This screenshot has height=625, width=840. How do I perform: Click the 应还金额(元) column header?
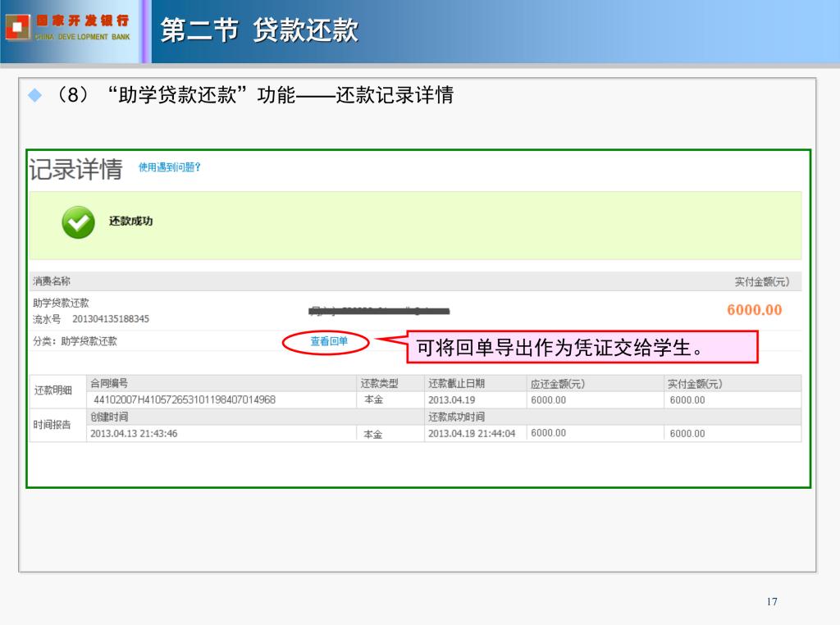click(558, 384)
